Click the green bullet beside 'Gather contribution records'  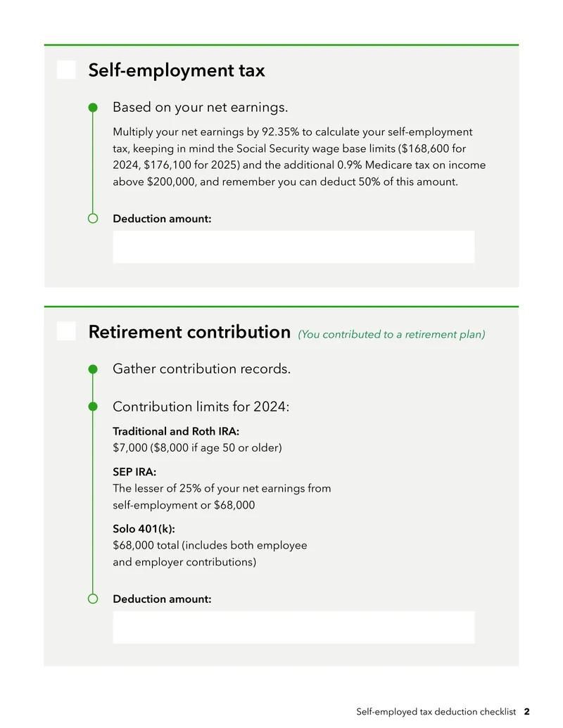coord(93,369)
